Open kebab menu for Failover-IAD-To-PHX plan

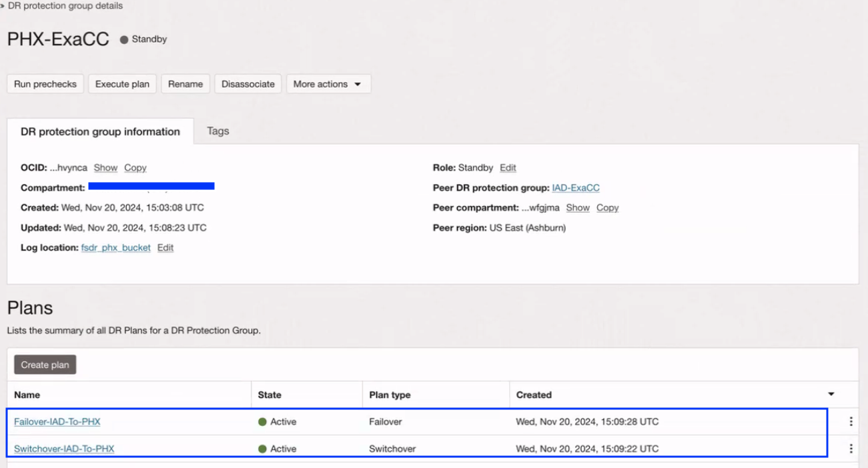[x=851, y=421]
